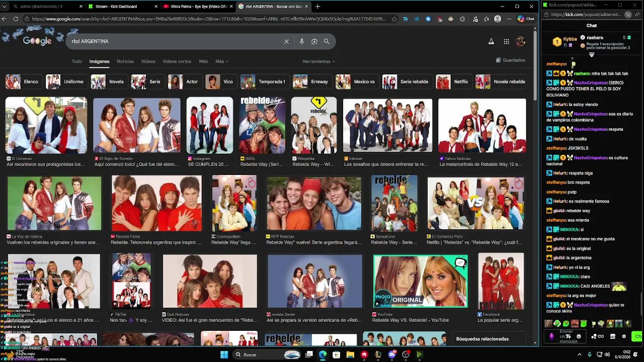
Task: Click the 7TV icon in message box
Action: tap(569, 336)
